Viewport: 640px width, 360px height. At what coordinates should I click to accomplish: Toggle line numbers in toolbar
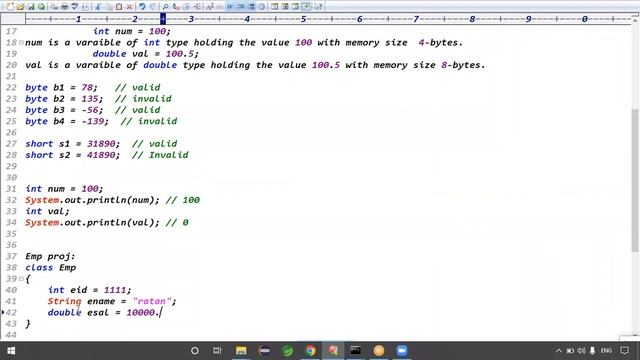tap(251, 7)
